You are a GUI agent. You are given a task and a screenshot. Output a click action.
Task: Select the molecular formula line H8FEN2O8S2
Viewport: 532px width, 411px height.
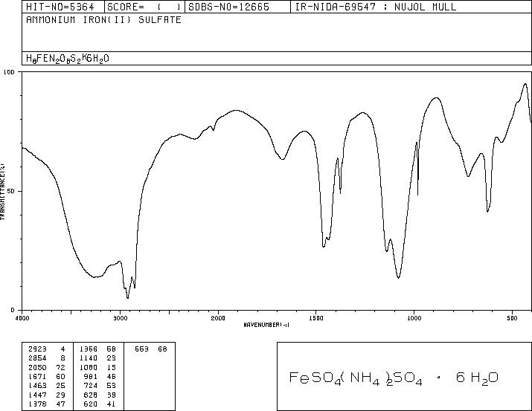point(68,59)
